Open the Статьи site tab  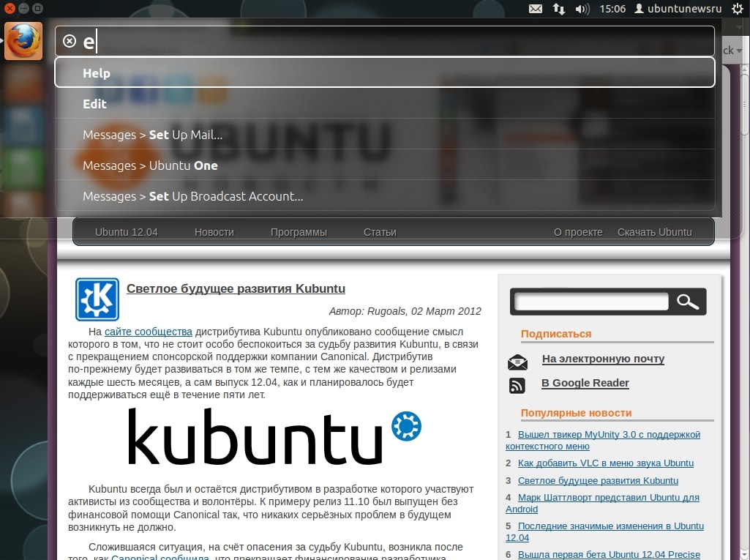(380, 232)
